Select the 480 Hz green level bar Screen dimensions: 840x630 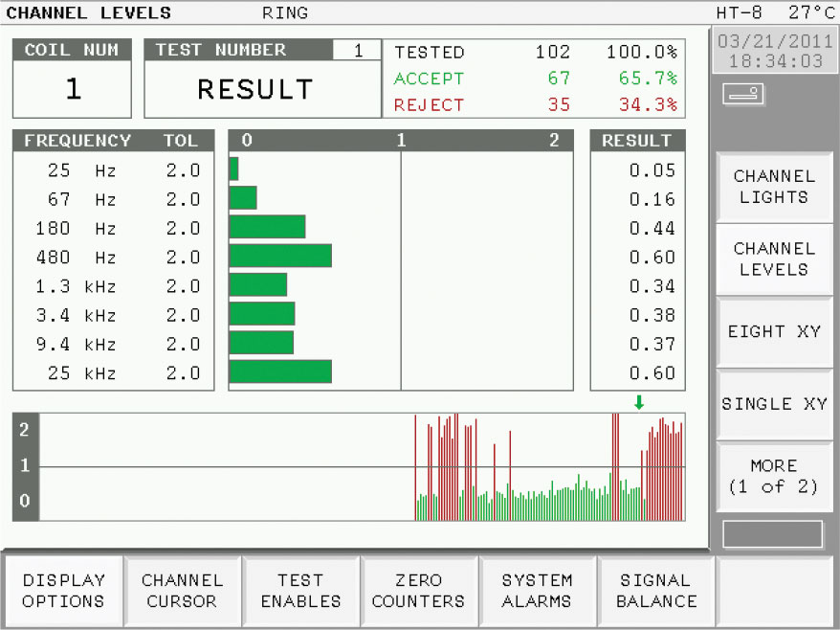click(x=280, y=256)
